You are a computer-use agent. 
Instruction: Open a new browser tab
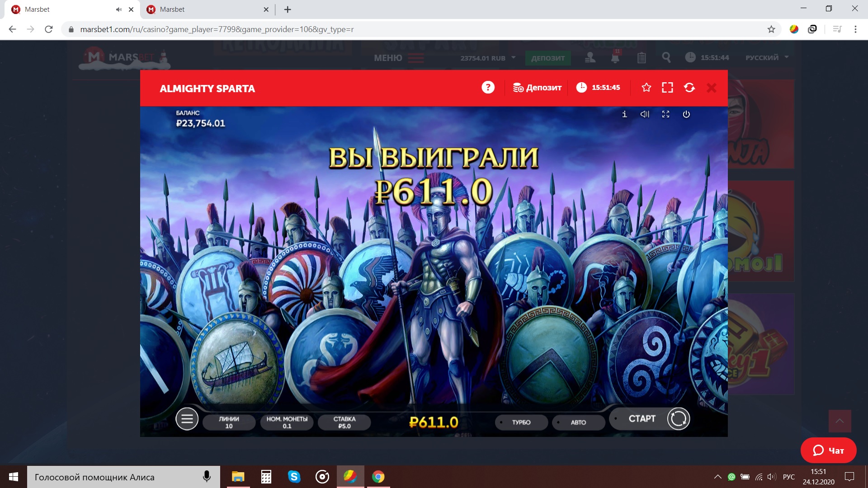coord(288,9)
